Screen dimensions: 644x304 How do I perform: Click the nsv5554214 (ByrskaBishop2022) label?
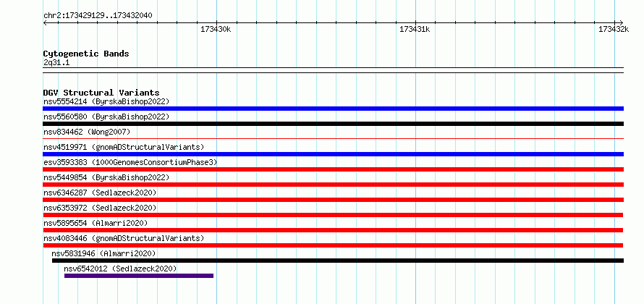pos(106,101)
